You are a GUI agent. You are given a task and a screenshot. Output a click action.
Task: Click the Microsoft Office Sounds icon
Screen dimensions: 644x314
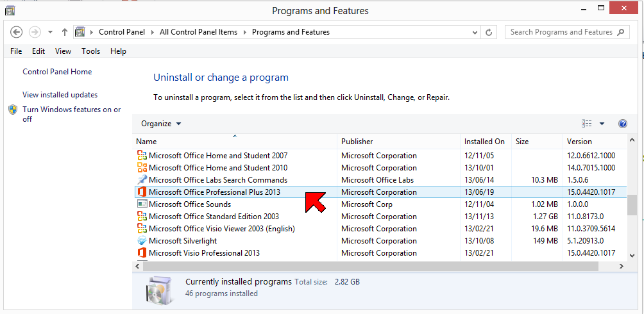(x=142, y=204)
